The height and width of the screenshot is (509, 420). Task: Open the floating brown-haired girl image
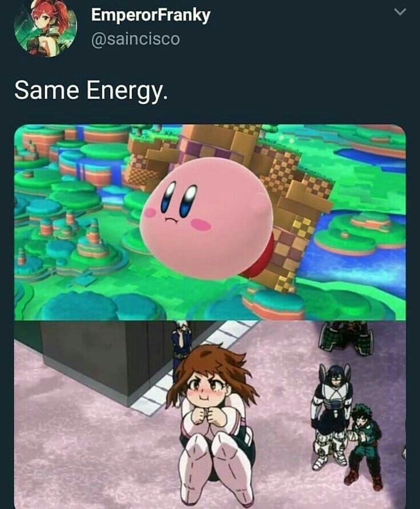click(210, 414)
